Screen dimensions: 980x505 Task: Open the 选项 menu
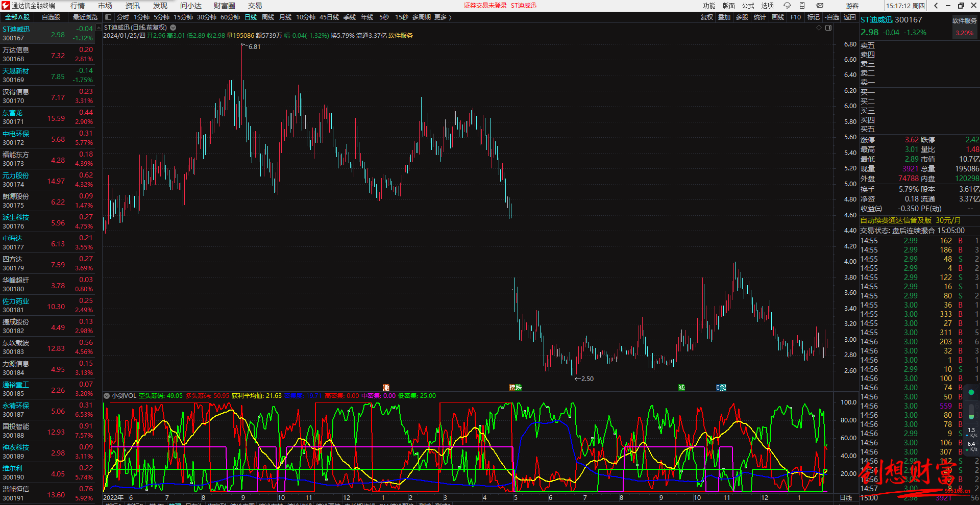768,6
